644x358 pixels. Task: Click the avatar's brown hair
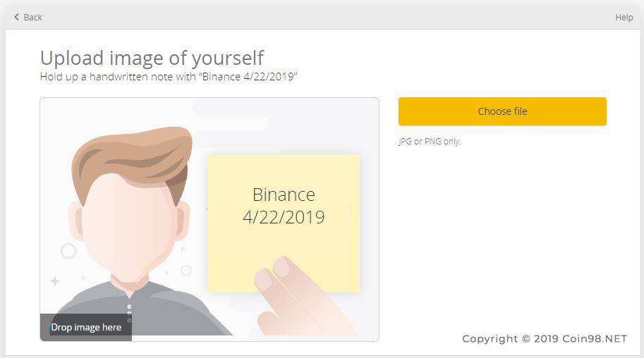click(x=131, y=156)
